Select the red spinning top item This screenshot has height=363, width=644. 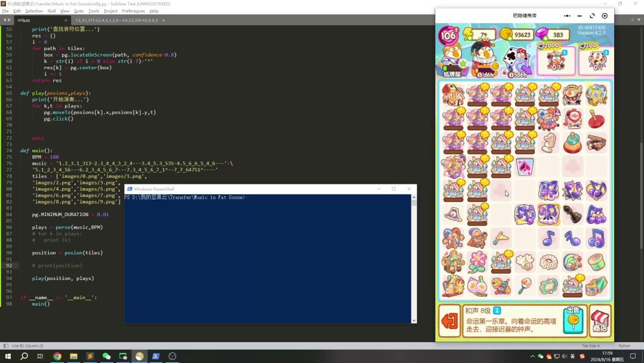[x=596, y=119]
